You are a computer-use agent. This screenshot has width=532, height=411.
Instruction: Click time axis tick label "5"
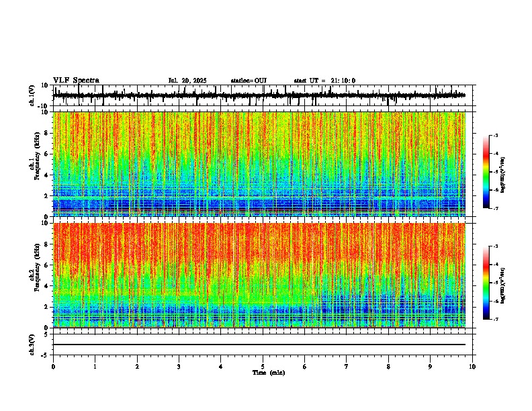pyautogui.click(x=263, y=367)
